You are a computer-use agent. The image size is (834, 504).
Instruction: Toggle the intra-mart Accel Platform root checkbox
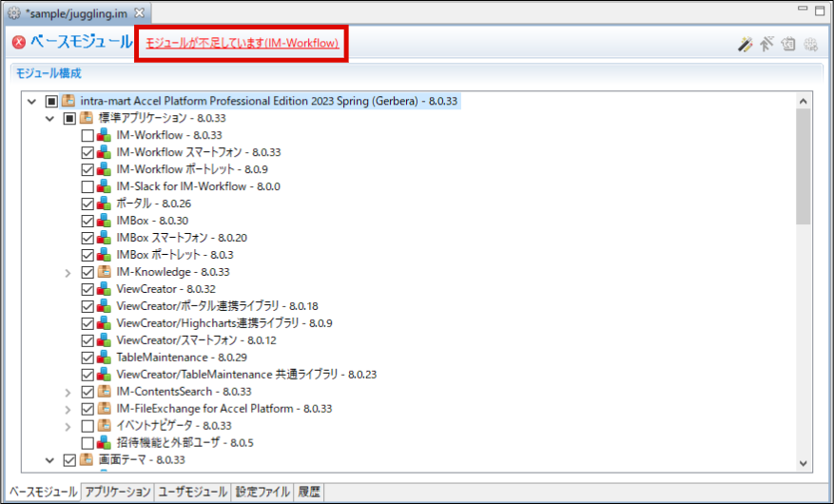[x=51, y=101]
